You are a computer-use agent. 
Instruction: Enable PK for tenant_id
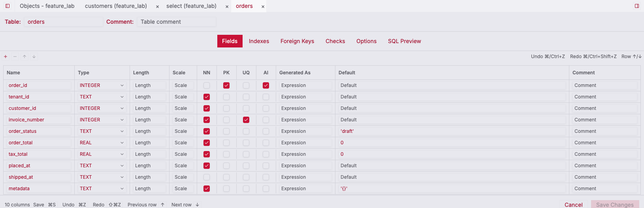[x=226, y=97]
